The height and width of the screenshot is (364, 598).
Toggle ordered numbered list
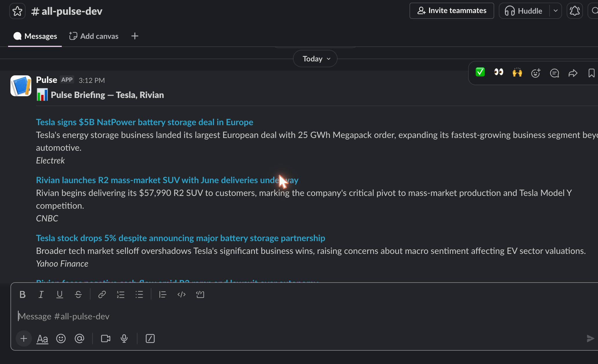[120, 294]
